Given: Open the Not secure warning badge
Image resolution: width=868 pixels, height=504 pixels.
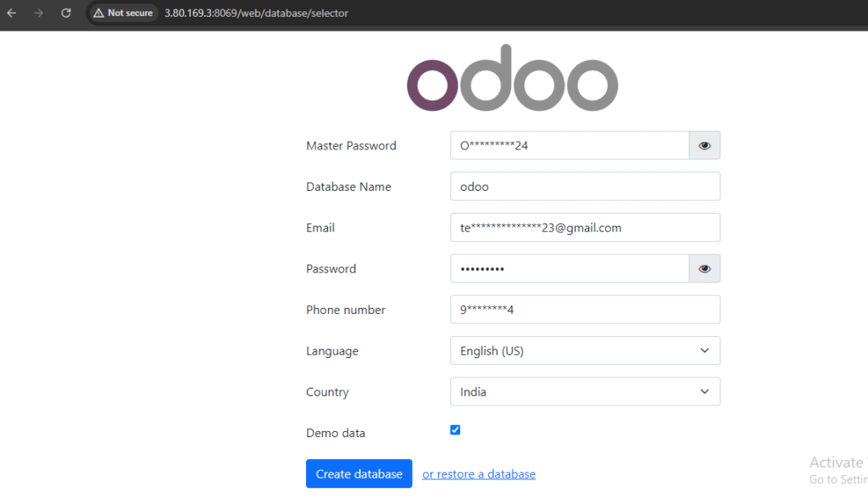Looking at the screenshot, I should click(x=122, y=13).
